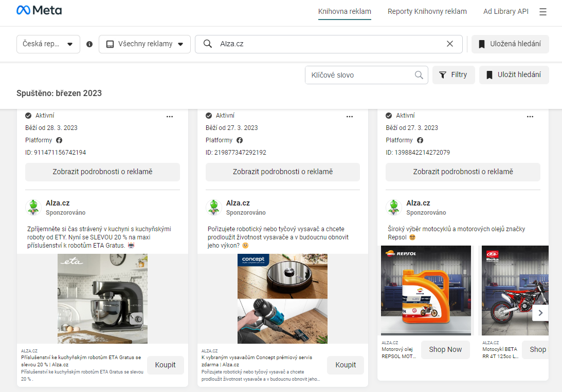
Task: Click the ETA kitchen robot ad image
Action: click(x=102, y=298)
